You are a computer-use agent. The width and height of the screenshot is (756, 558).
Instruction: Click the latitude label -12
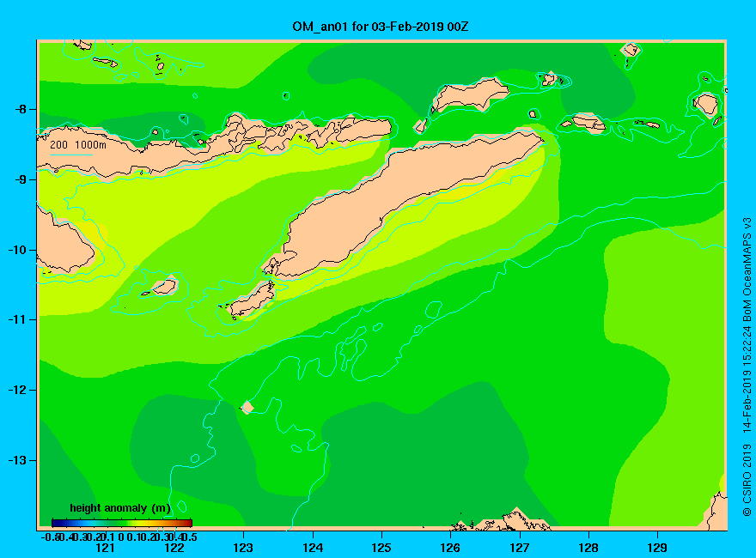coord(17,390)
